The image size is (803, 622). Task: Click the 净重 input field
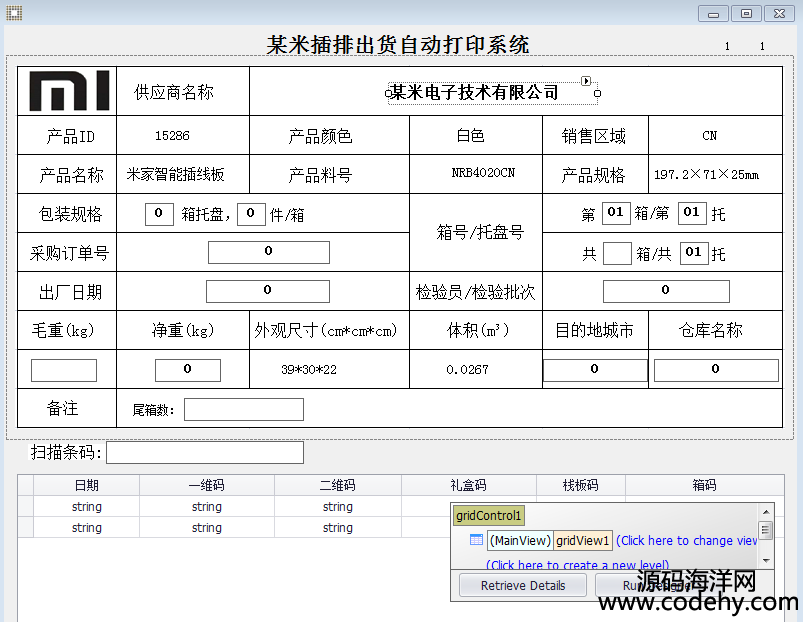click(x=188, y=370)
